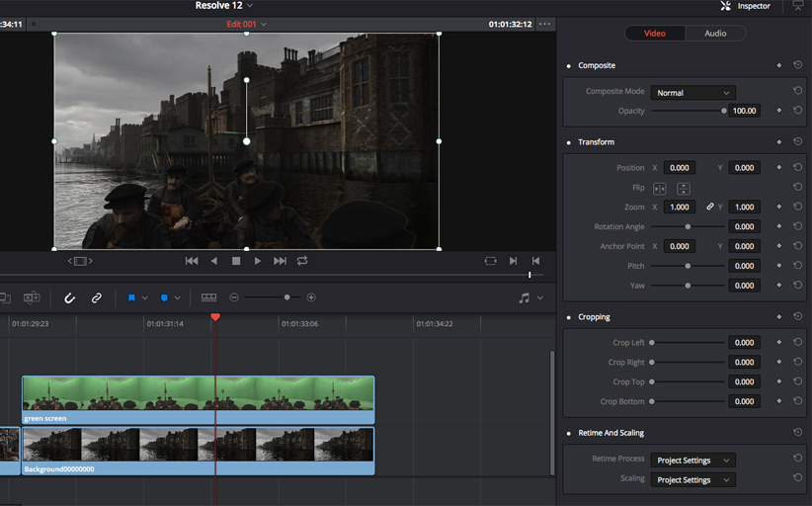Zoom out timeline with minus icon

[234, 297]
